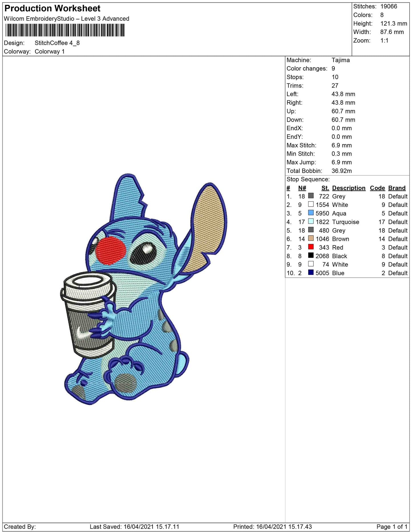Click the white swatch beside stitch count 74

(311, 264)
